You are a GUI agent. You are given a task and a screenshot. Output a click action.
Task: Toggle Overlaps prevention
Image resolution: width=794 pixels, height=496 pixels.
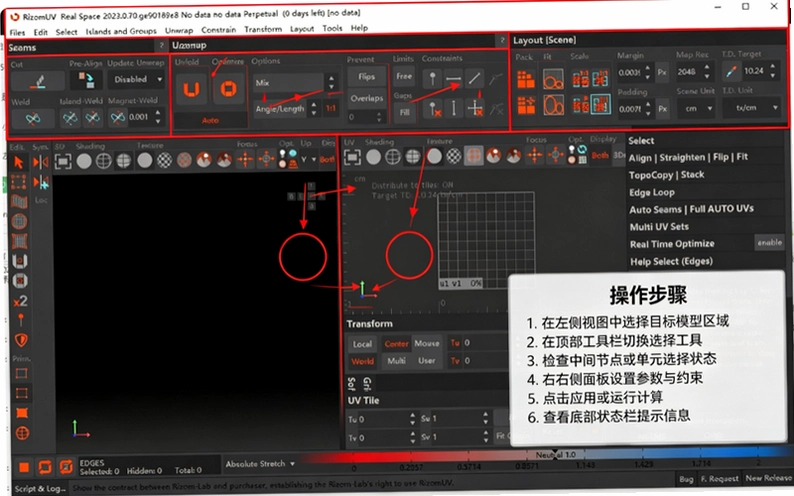point(366,99)
